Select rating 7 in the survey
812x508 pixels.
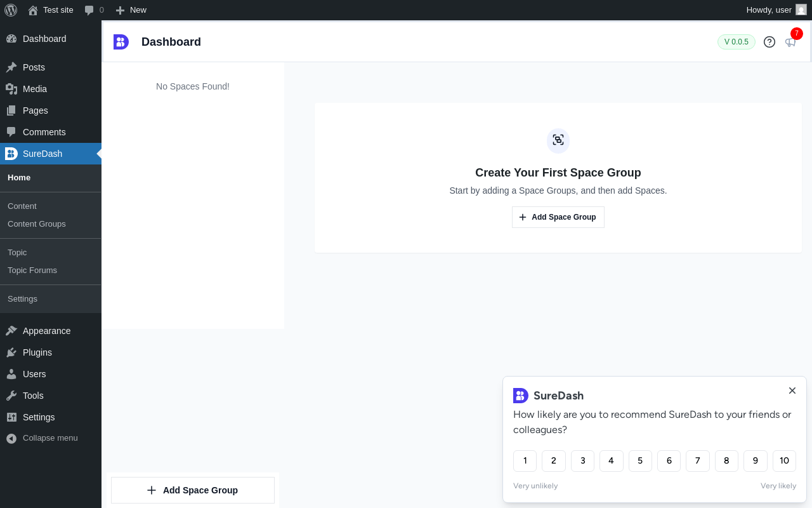pos(698,461)
